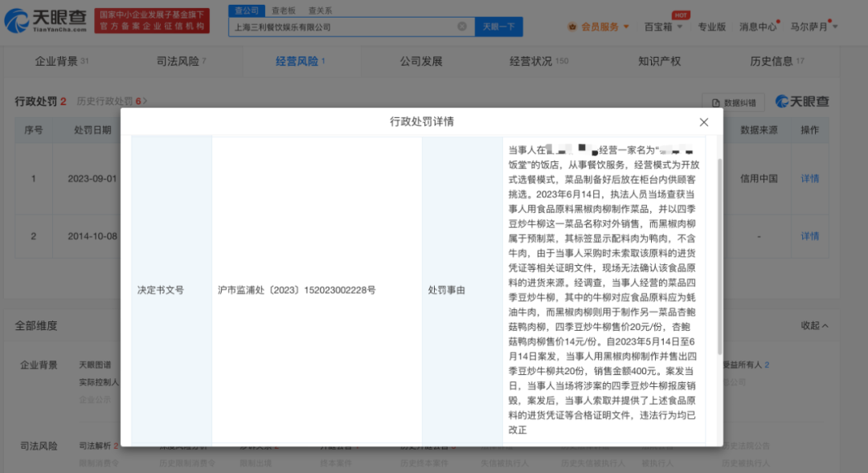
Task: View the 历史行政处罚 records tab
Action: coord(109,102)
